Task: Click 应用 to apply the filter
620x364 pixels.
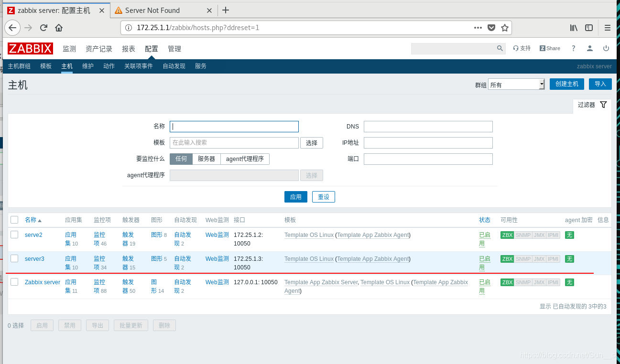Action: [296, 197]
